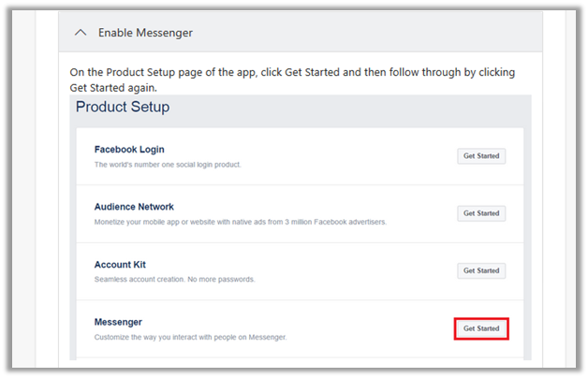Click the Product Setup heading

coord(123,107)
